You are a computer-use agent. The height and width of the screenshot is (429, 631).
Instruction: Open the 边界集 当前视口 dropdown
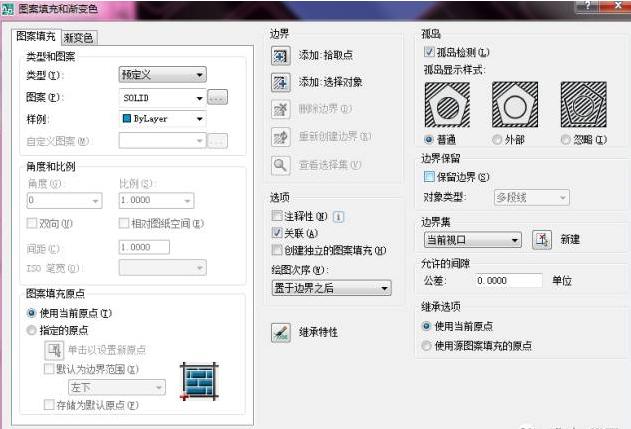(472, 240)
